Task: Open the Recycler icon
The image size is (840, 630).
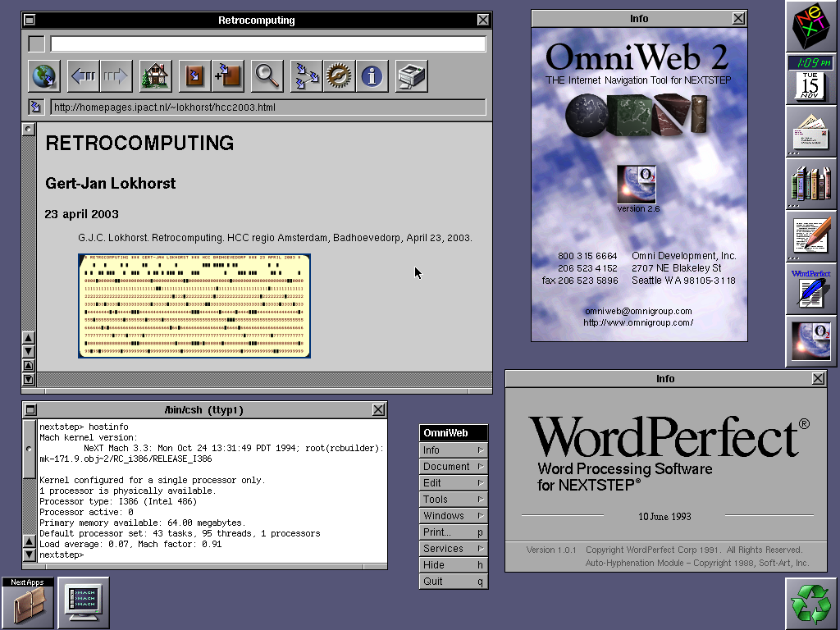Action: (811, 603)
